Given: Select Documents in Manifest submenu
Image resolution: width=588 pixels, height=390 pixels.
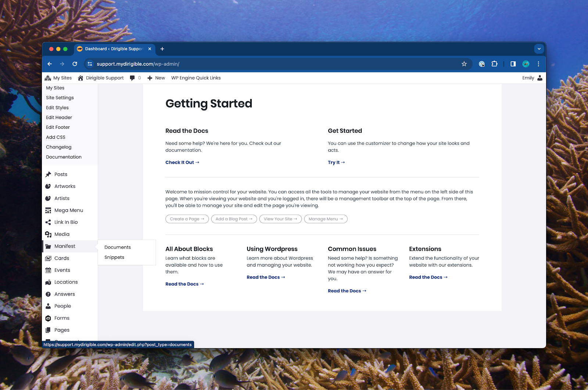Looking at the screenshot, I should coord(118,247).
